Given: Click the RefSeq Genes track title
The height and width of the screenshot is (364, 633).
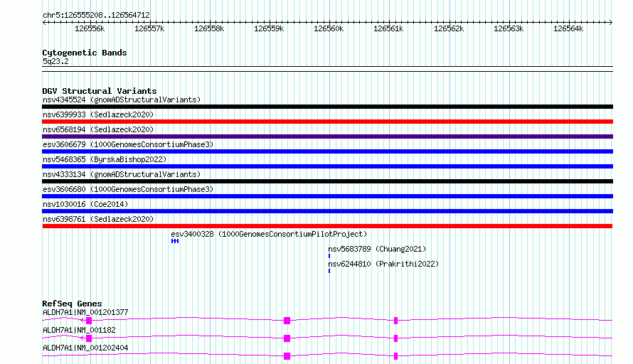Looking at the screenshot, I should [x=72, y=304].
